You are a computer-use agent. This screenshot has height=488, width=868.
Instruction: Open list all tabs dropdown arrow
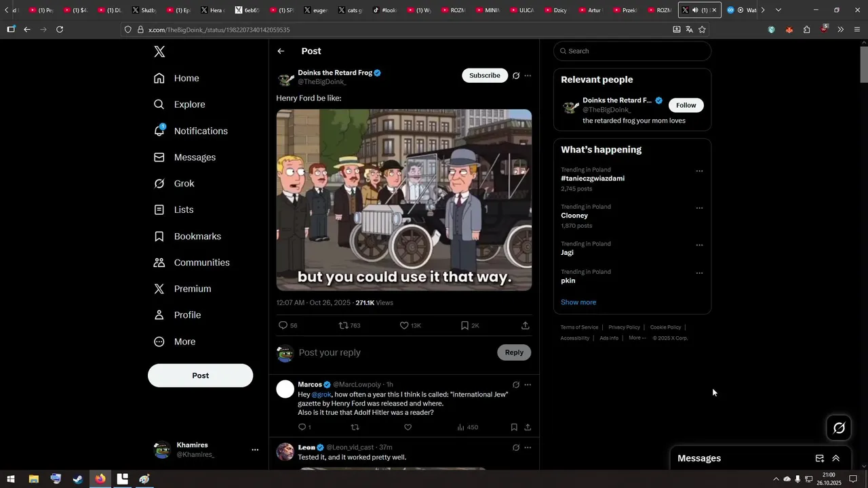click(x=778, y=10)
